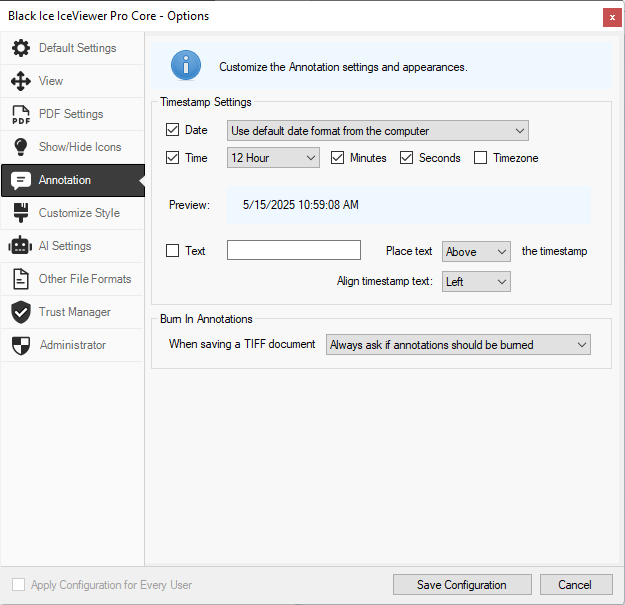Click the Save Configuration button
The height and width of the screenshot is (605, 625).
point(462,585)
